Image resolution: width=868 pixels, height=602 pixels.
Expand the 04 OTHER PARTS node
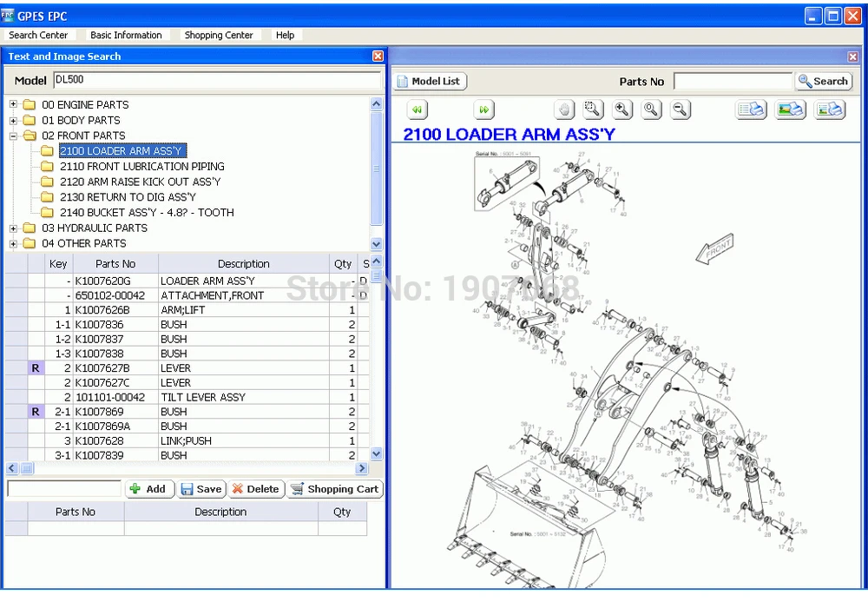point(13,243)
